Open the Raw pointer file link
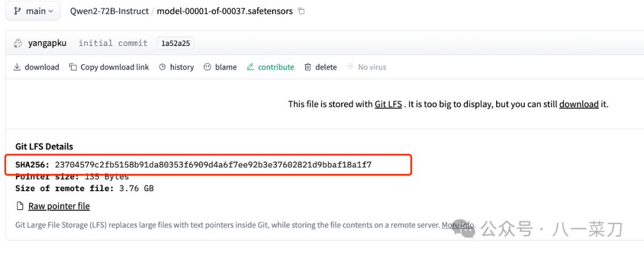 [x=58, y=206]
